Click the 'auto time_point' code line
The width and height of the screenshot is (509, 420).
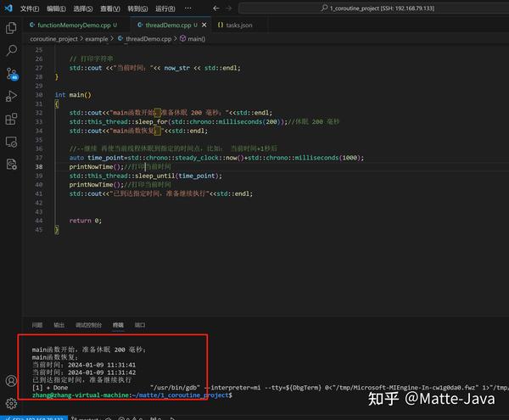(x=216, y=158)
